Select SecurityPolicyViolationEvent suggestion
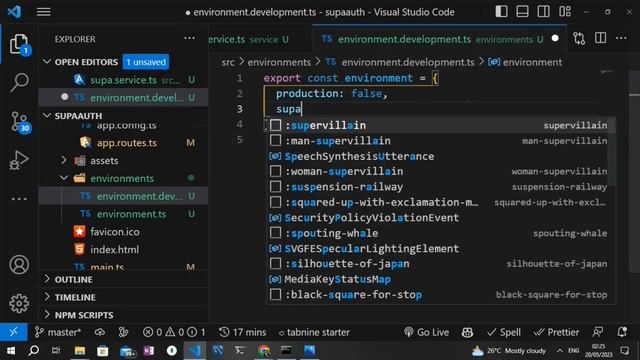This screenshot has width=640, height=360. [x=440, y=218]
